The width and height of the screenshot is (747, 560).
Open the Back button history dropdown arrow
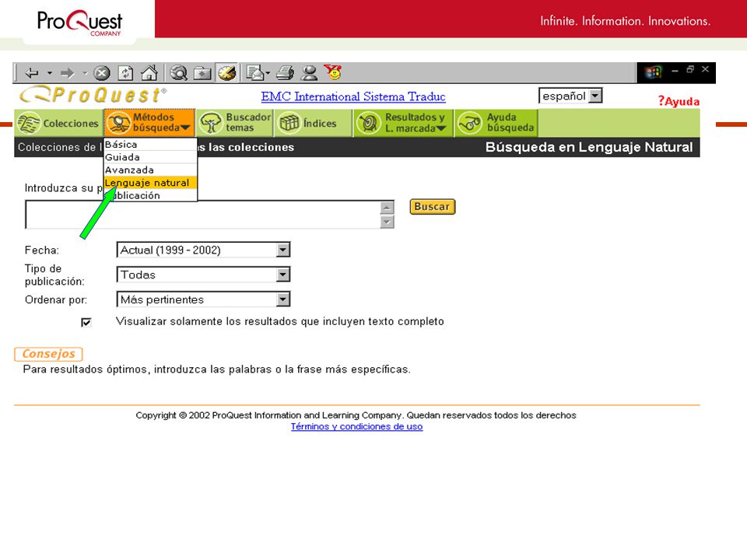(50, 73)
